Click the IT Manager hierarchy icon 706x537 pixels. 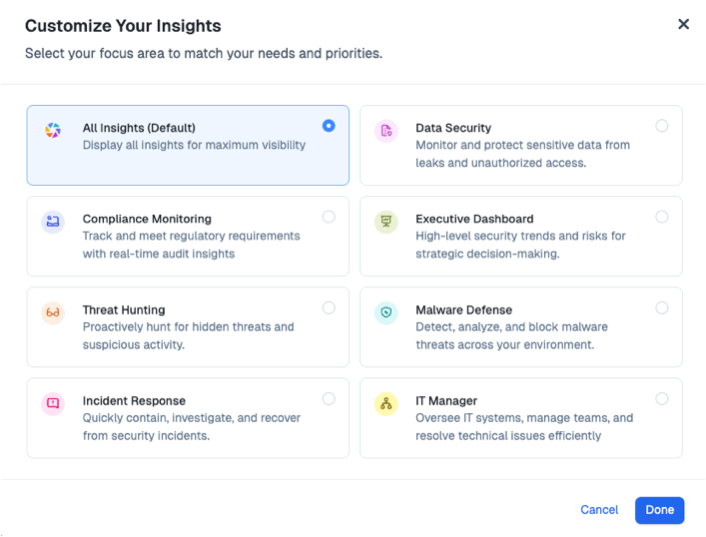(x=386, y=404)
